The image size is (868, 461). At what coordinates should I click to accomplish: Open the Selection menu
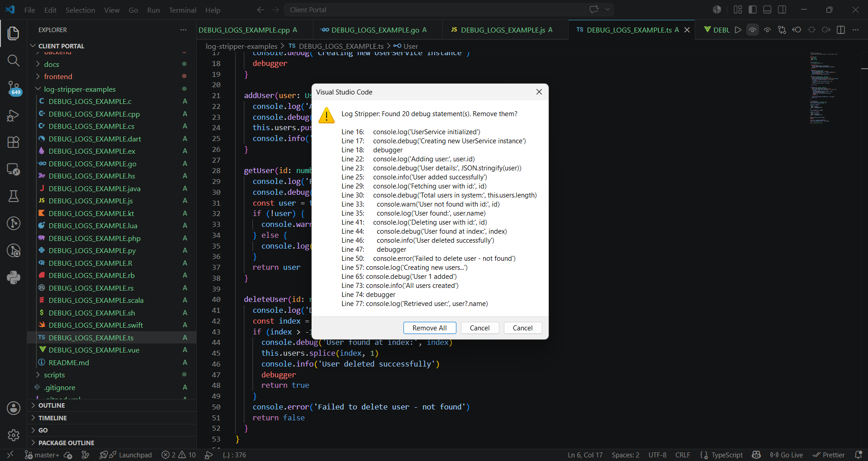click(x=80, y=10)
